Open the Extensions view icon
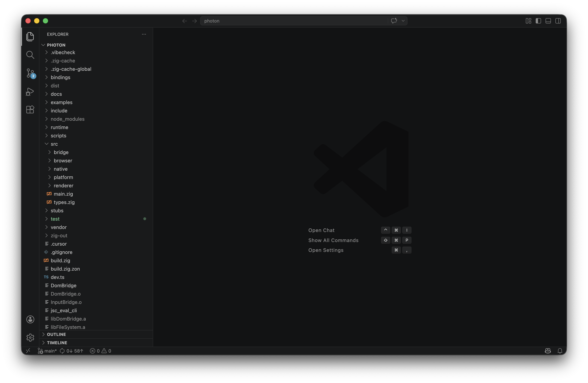The width and height of the screenshot is (588, 383). (x=30, y=110)
